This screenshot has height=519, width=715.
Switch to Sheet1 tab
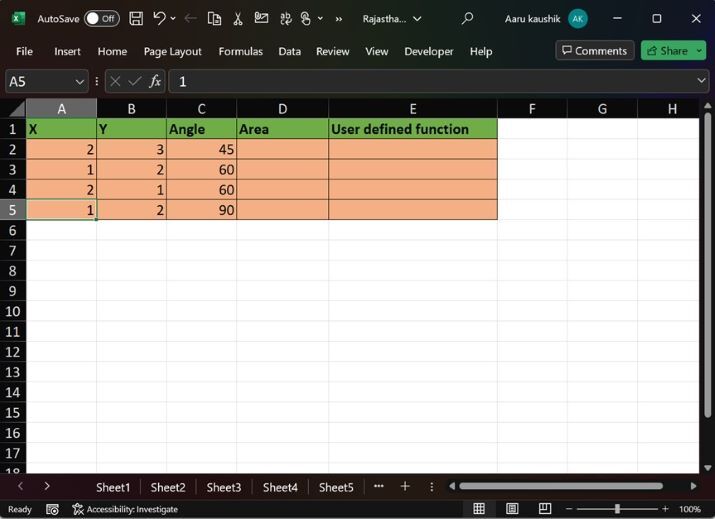(113, 487)
